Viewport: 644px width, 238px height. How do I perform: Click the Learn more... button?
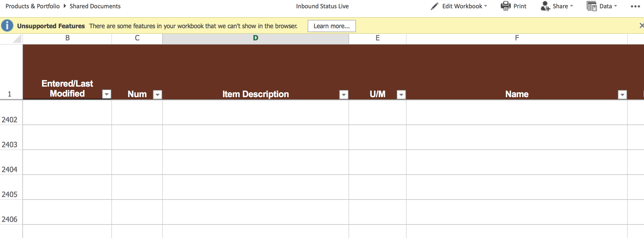(x=332, y=26)
